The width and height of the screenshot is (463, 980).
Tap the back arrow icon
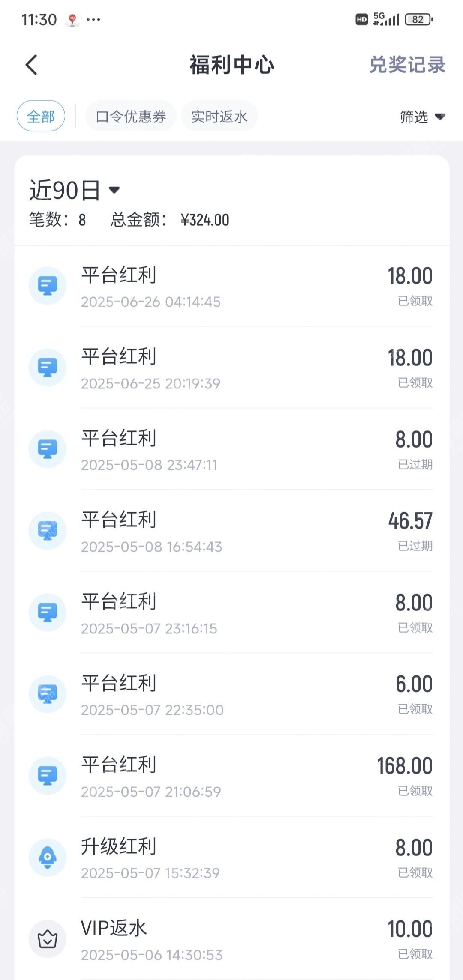(31, 65)
